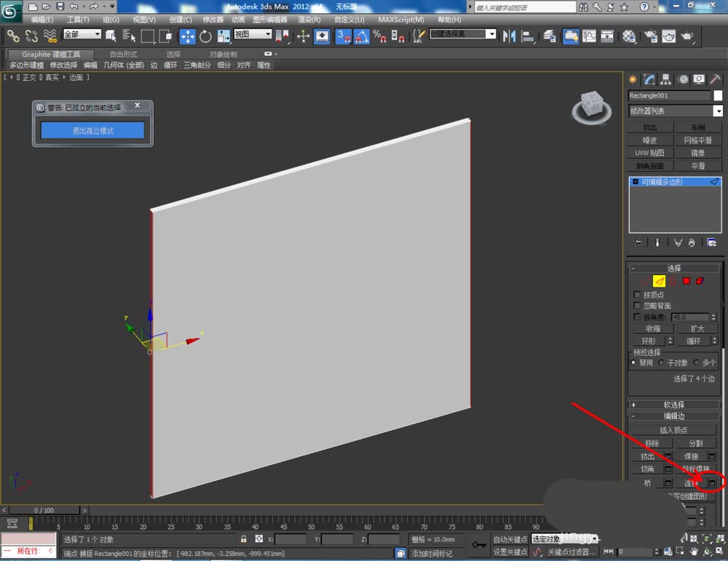Open Connect edges settings box
Viewport: 728px width, 561px height.
coord(713,482)
